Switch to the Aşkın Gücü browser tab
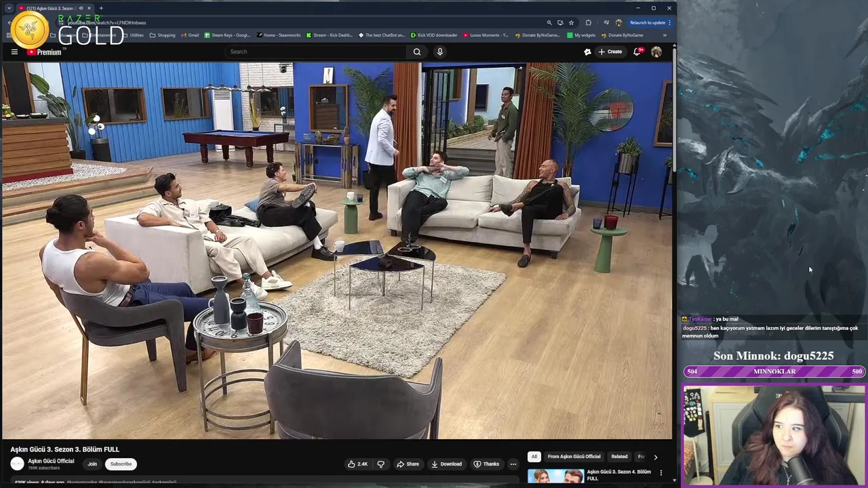This screenshot has height=488, width=868. tap(54, 8)
